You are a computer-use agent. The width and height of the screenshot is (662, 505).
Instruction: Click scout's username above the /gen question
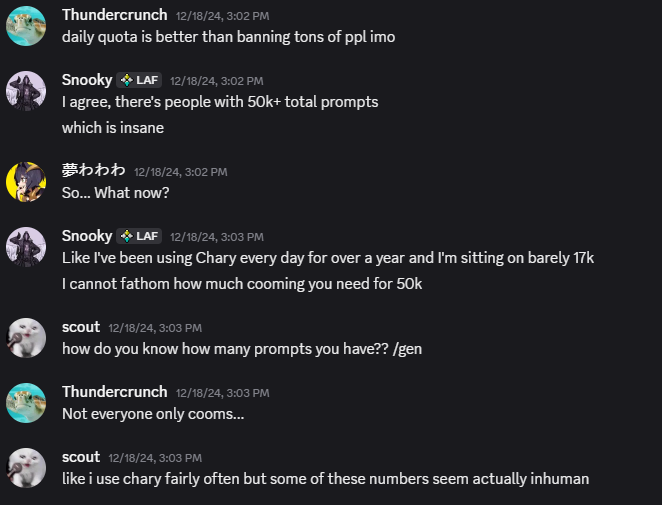click(x=81, y=327)
